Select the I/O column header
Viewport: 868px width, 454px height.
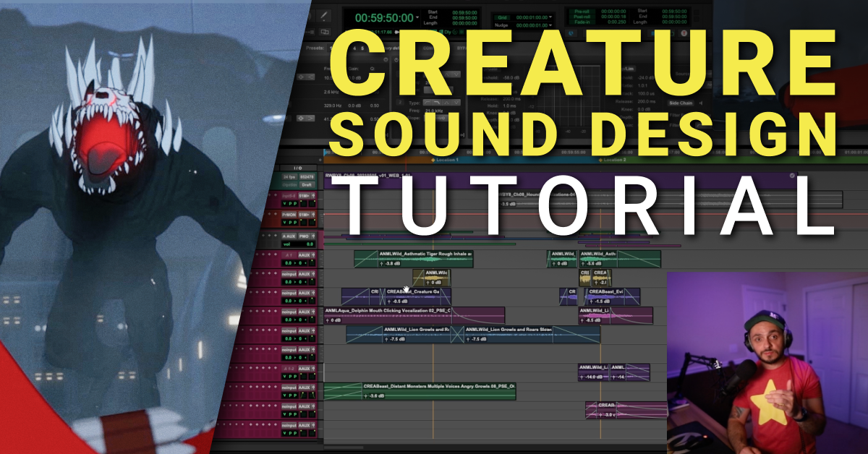[x=297, y=168]
